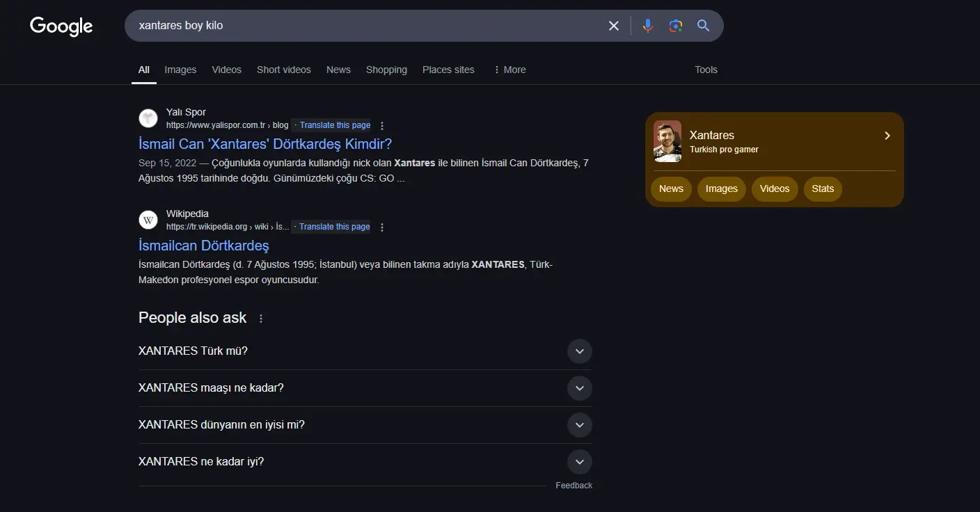Open Yalı Spor result favicon

pos(148,118)
